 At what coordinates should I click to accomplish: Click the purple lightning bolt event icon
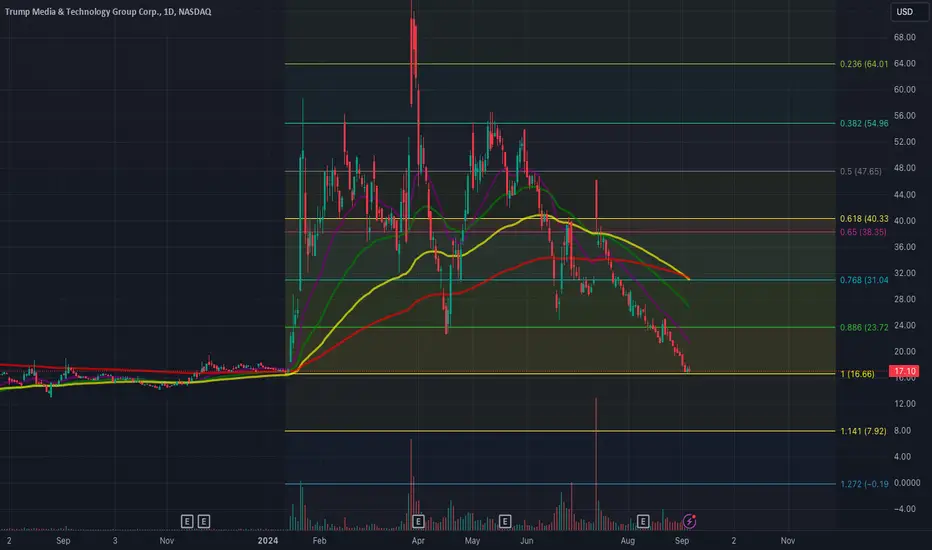tap(689, 521)
